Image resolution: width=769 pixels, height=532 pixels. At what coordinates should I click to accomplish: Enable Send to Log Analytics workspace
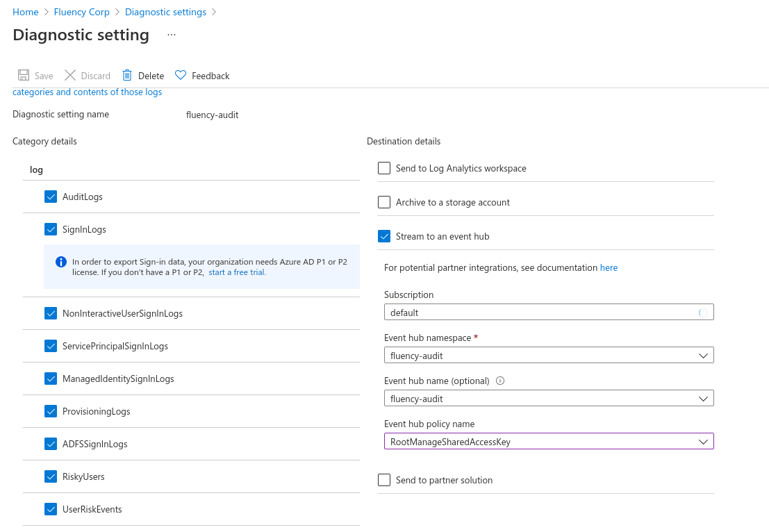384,168
